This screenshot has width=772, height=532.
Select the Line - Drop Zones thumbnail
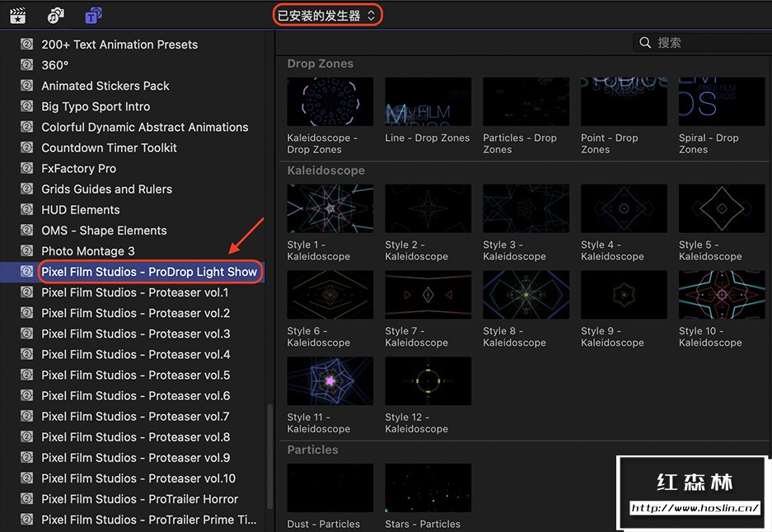pyautogui.click(x=428, y=101)
